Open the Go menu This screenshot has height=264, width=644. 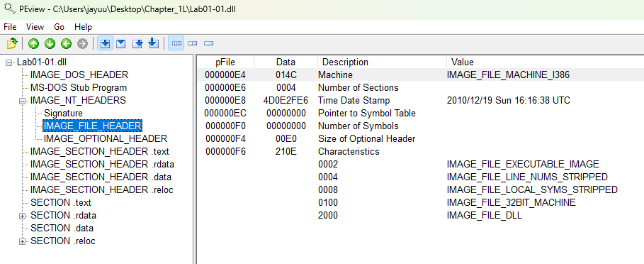pyautogui.click(x=59, y=27)
